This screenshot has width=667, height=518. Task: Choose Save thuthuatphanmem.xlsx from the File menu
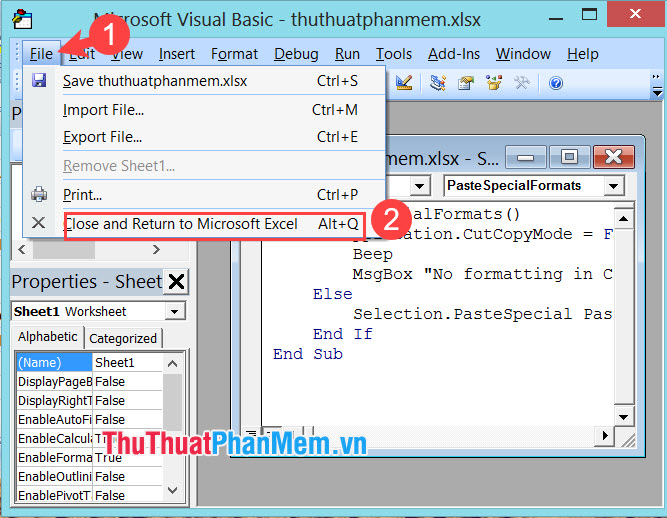(205, 81)
